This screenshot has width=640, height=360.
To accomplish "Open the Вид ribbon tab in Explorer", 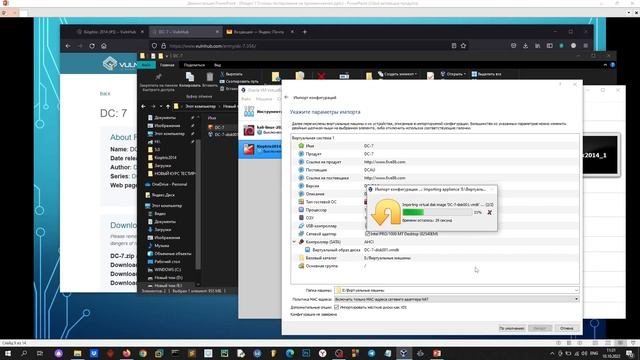I will pos(218,65).
